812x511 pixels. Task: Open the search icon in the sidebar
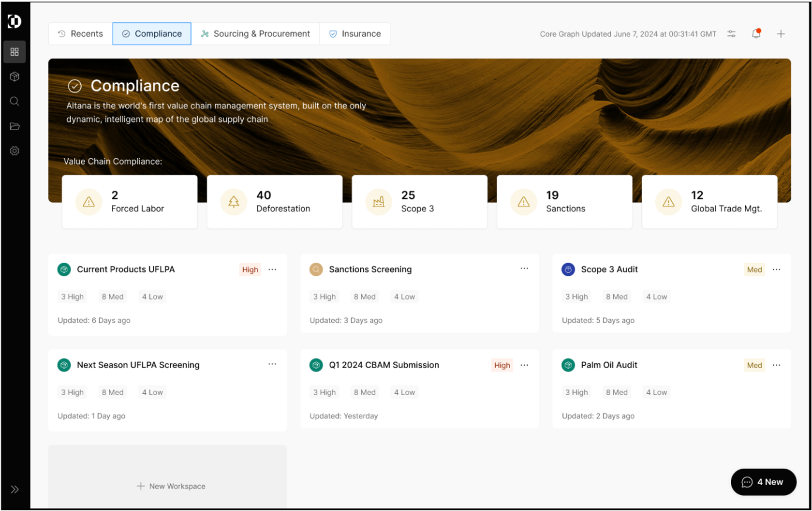point(14,102)
